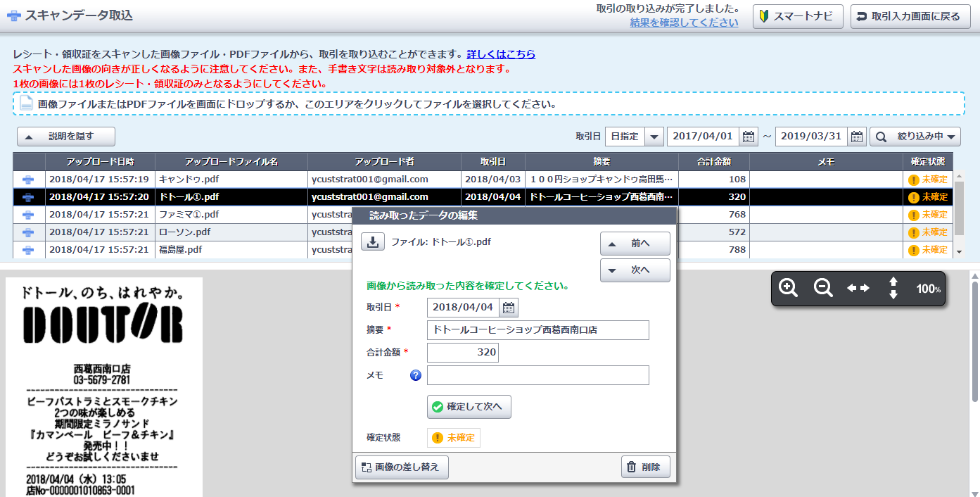This screenshot has width=980, height=497.
Task: Click 未確定 status badge in edit dialog
Action: pyautogui.click(x=454, y=438)
